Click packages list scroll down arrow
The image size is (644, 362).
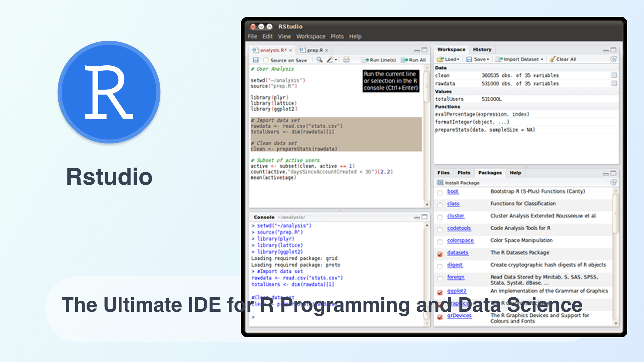tap(616, 323)
